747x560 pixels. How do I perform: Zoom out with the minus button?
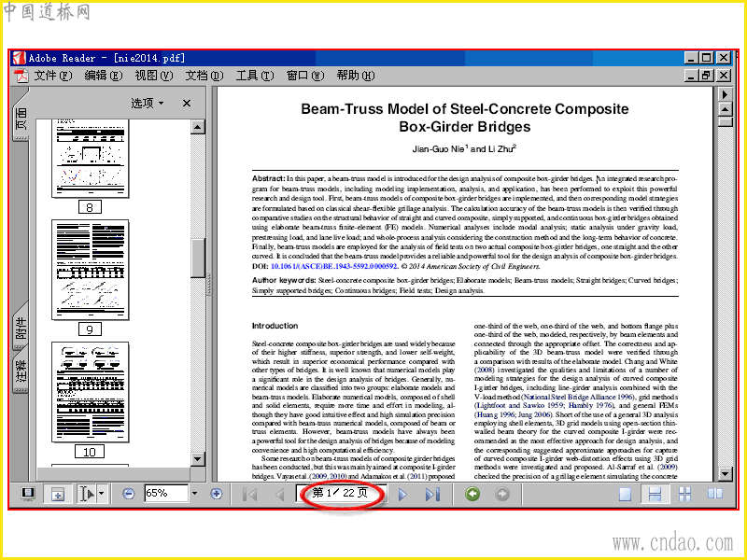(128, 494)
